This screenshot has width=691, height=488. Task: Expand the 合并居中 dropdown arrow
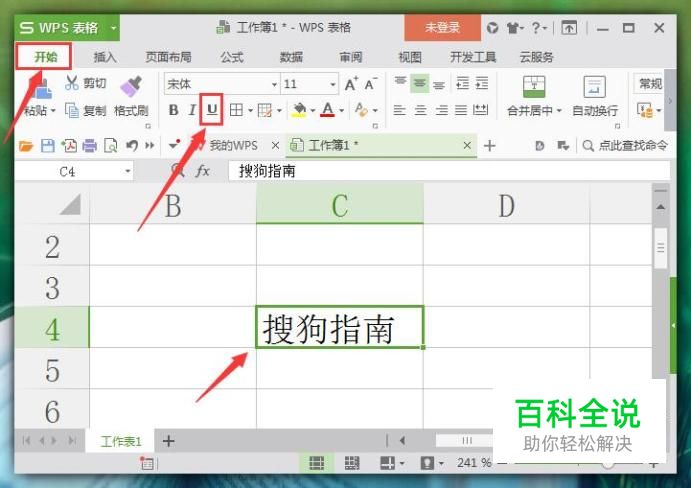tap(559, 111)
